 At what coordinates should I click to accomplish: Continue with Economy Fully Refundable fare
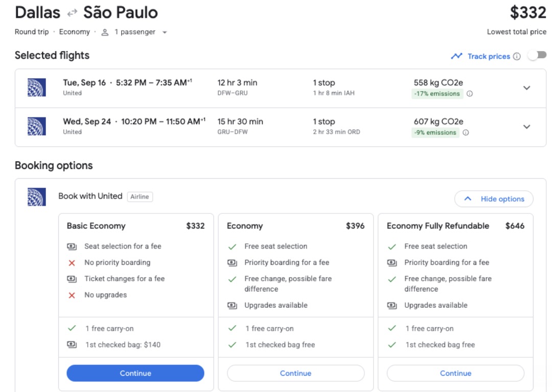455,373
